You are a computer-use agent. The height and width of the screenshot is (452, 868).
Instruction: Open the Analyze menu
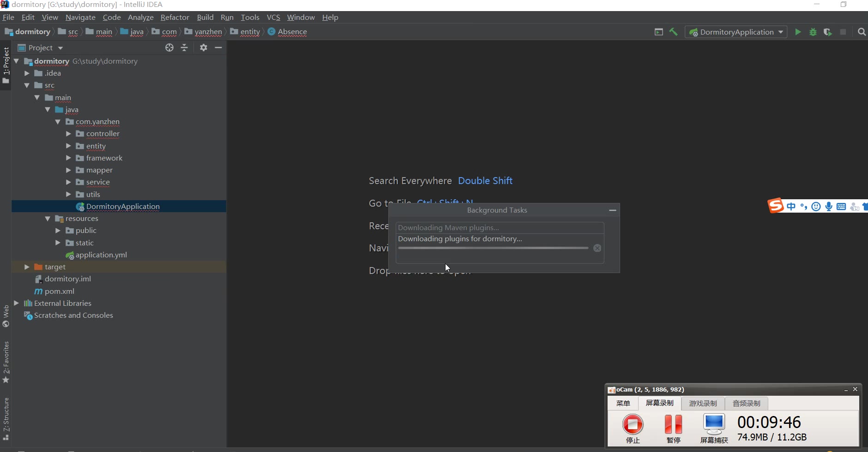coord(140,17)
